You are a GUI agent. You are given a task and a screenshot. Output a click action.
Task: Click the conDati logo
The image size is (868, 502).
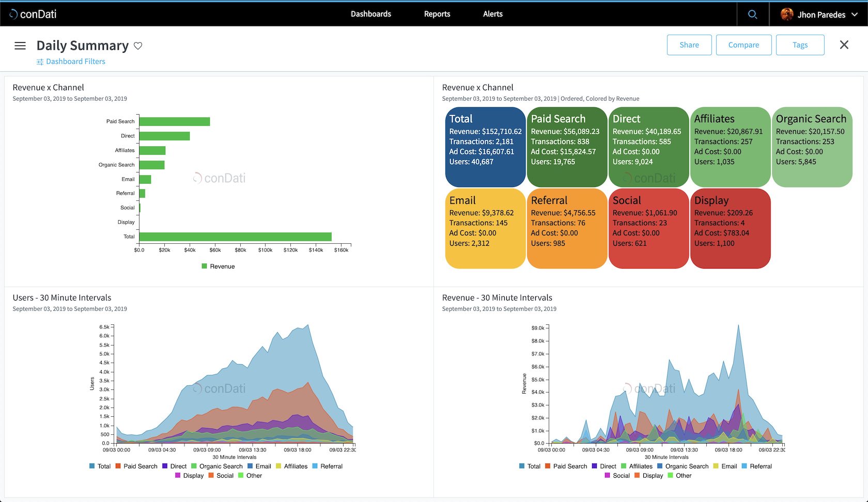[x=33, y=14]
